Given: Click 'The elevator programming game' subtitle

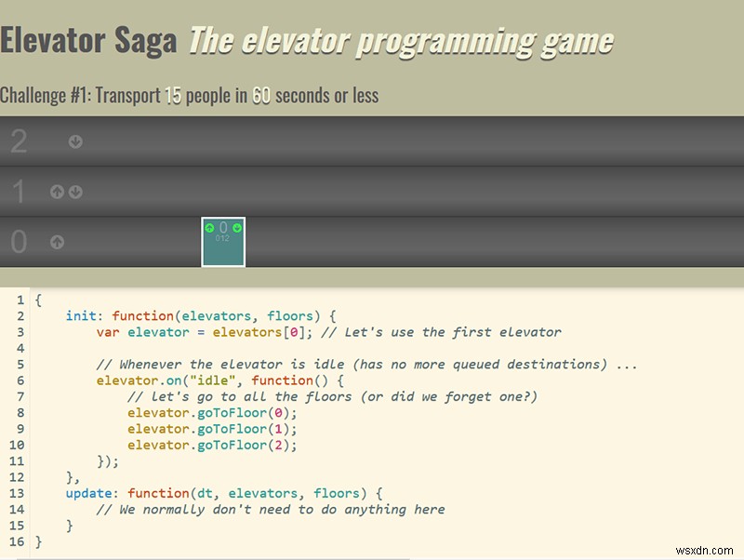Looking at the screenshot, I should (402, 42).
